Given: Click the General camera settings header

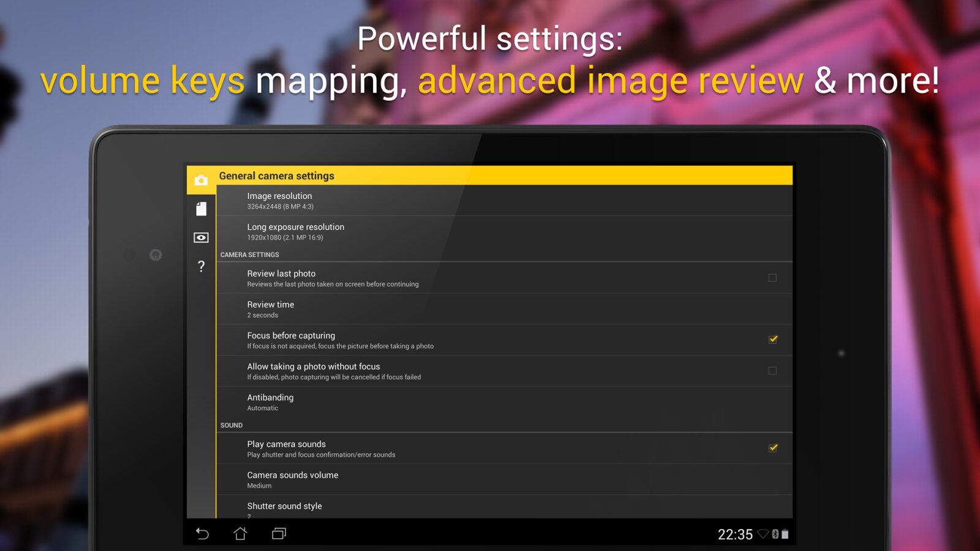Looking at the screenshot, I should click(x=277, y=176).
